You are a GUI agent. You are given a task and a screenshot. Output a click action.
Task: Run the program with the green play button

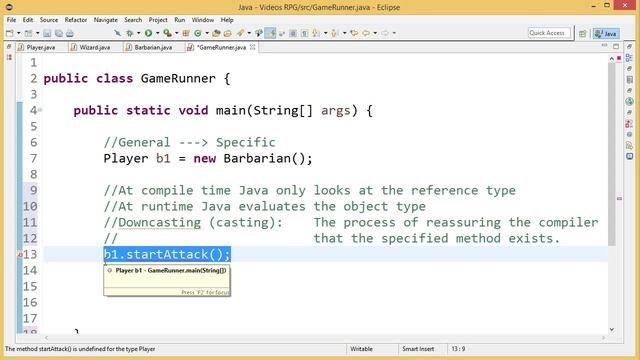click(149, 33)
